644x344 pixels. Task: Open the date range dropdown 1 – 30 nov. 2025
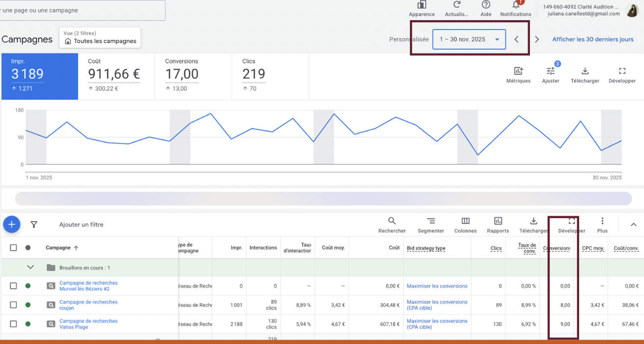tap(469, 39)
